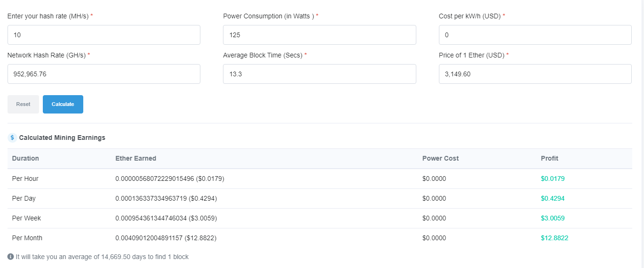The height and width of the screenshot is (268, 644).
Task: Click the Power Consumption in Watts field
Action: click(x=319, y=35)
